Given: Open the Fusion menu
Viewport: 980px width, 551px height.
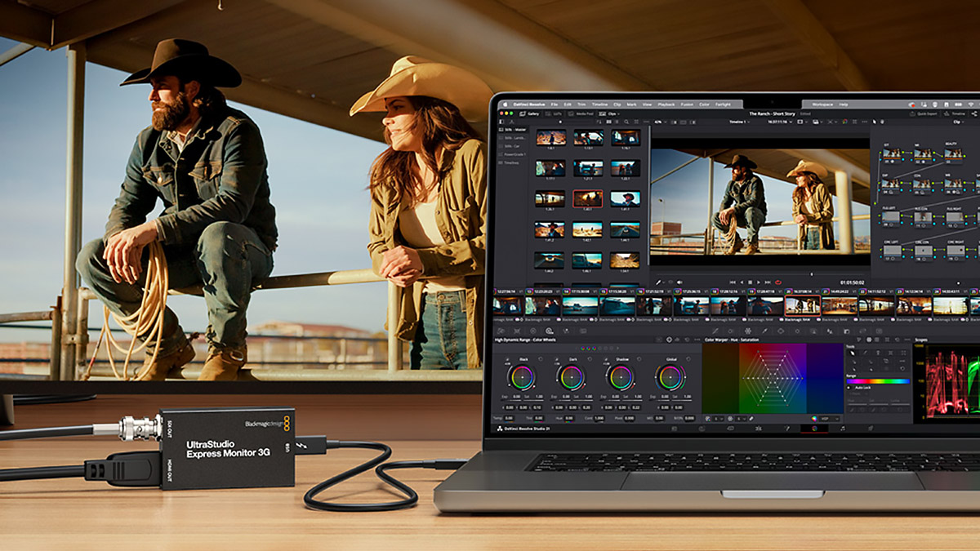Looking at the screenshot, I should [687, 104].
